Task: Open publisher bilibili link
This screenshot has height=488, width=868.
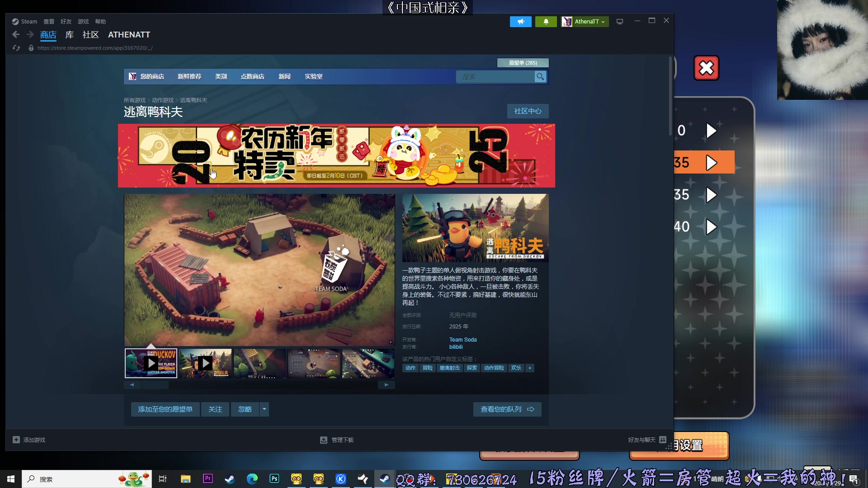Action: point(456,347)
